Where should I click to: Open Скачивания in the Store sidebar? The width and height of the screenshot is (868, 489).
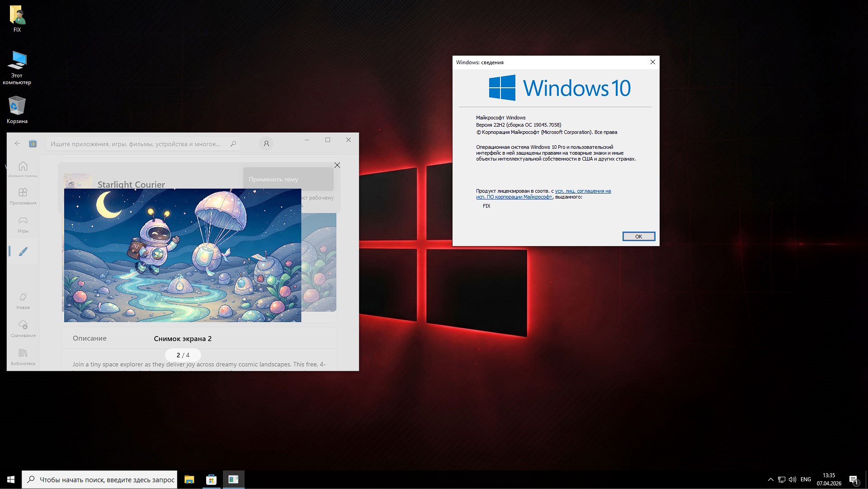[23, 328]
